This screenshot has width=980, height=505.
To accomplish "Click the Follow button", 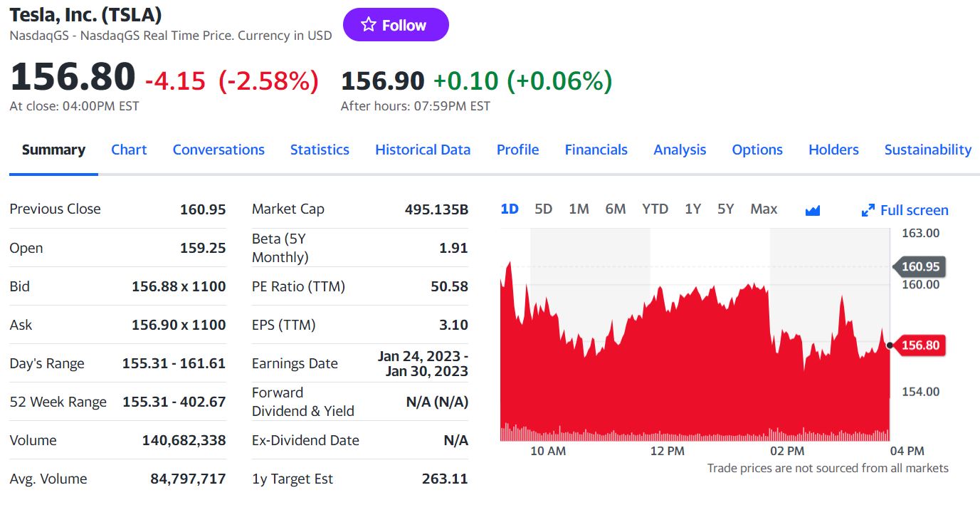I will pyautogui.click(x=396, y=25).
